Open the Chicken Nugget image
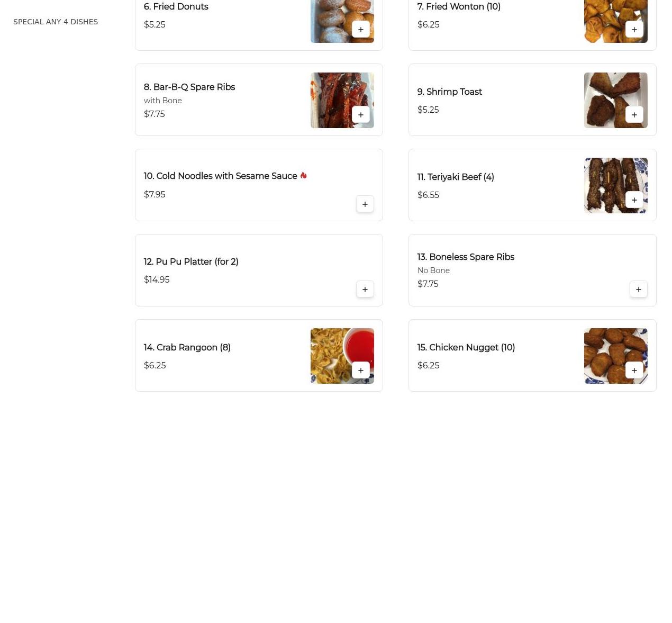Viewport: 672px width, 623px height. click(616, 356)
